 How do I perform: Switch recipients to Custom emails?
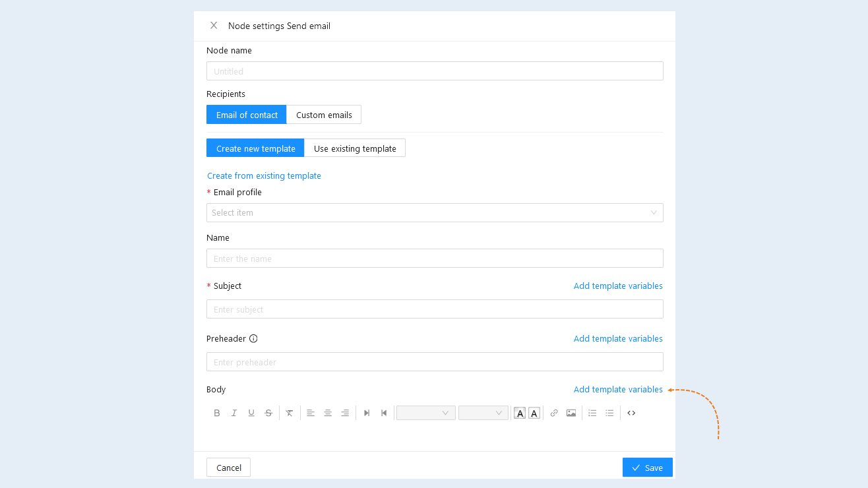[x=324, y=115]
